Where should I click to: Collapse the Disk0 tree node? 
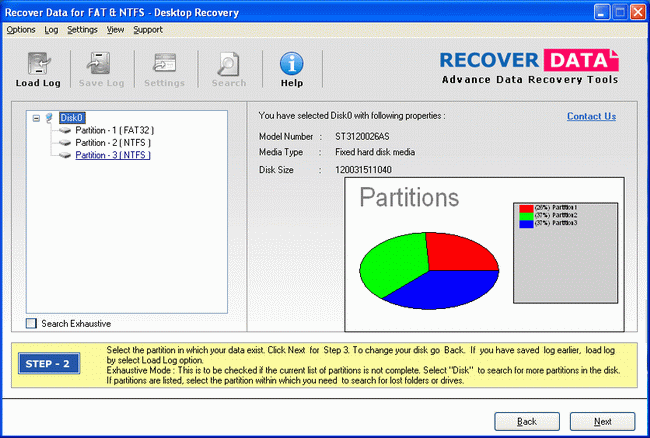[36, 118]
